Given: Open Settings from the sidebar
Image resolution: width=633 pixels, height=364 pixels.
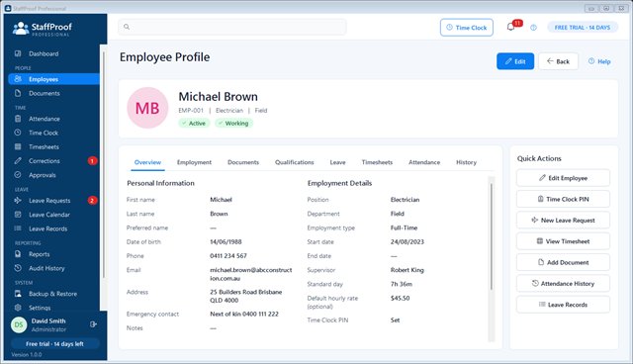Looking at the screenshot, I should (53, 308).
